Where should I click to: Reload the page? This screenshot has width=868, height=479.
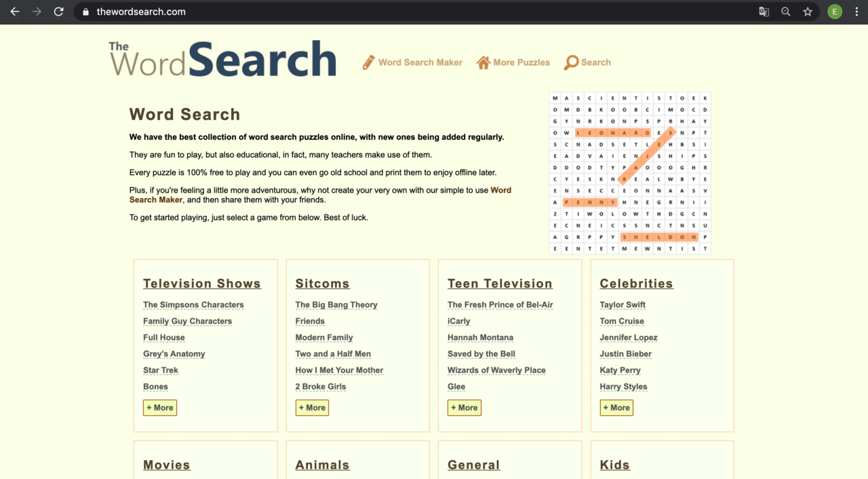pyautogui.click(x=59, y=12)
